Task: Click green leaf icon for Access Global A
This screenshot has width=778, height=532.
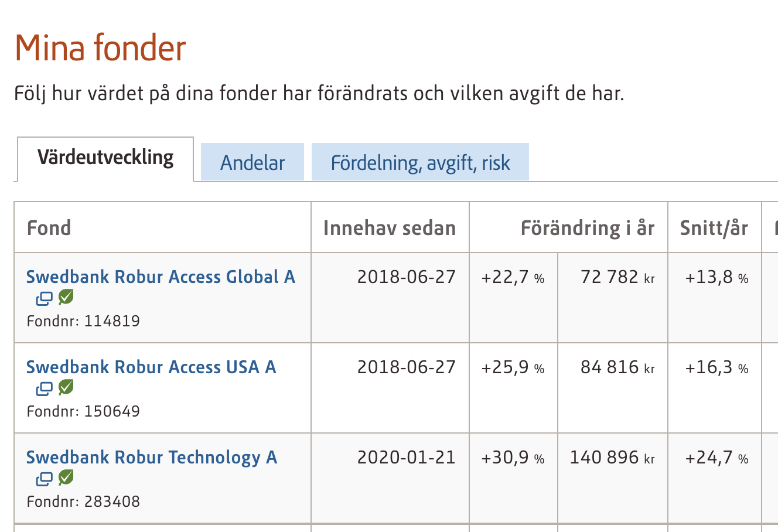Action: click(66, 297)
